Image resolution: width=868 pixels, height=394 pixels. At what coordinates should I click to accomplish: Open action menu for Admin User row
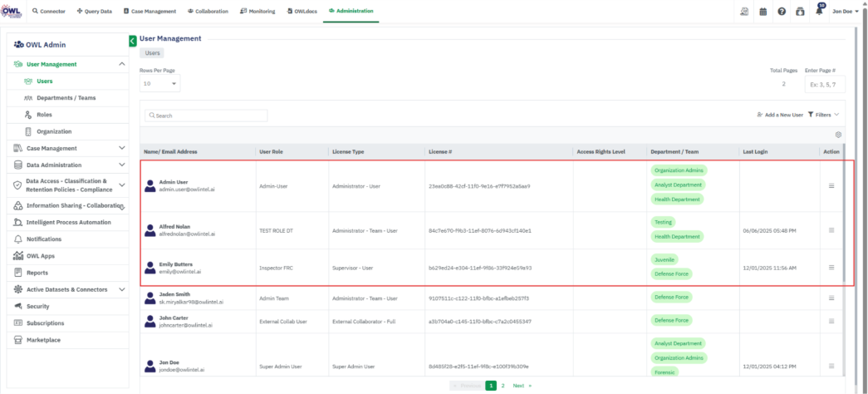pos(831,185)
